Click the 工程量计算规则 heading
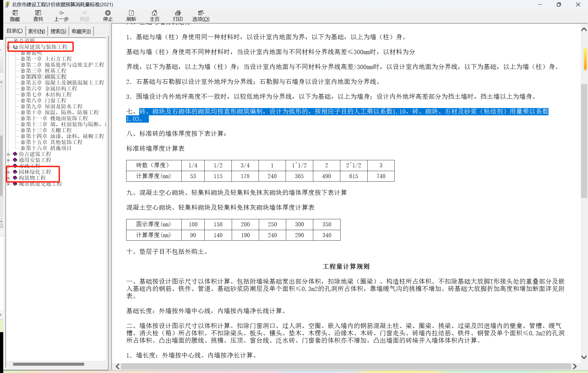Viewport: 588px width, 373px height. point(346,267)
